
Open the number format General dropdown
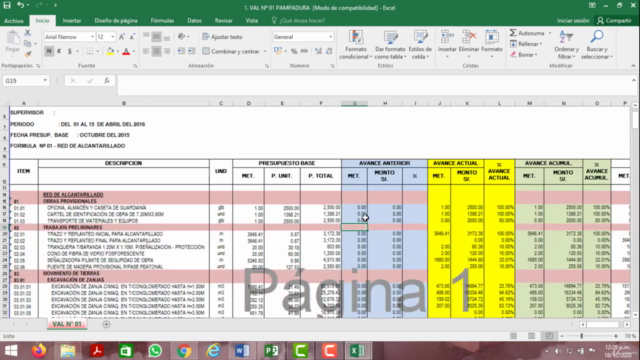click(330, 37)
